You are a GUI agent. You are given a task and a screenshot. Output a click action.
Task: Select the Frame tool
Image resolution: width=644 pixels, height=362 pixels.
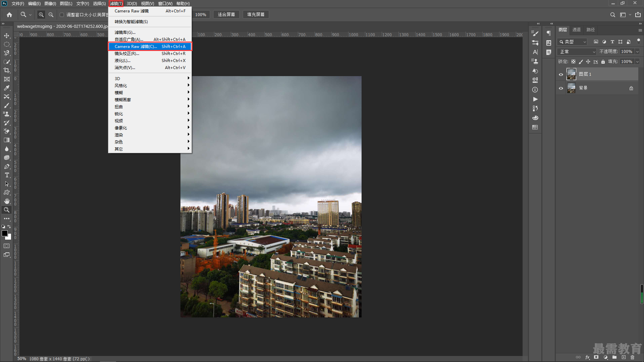7,79
